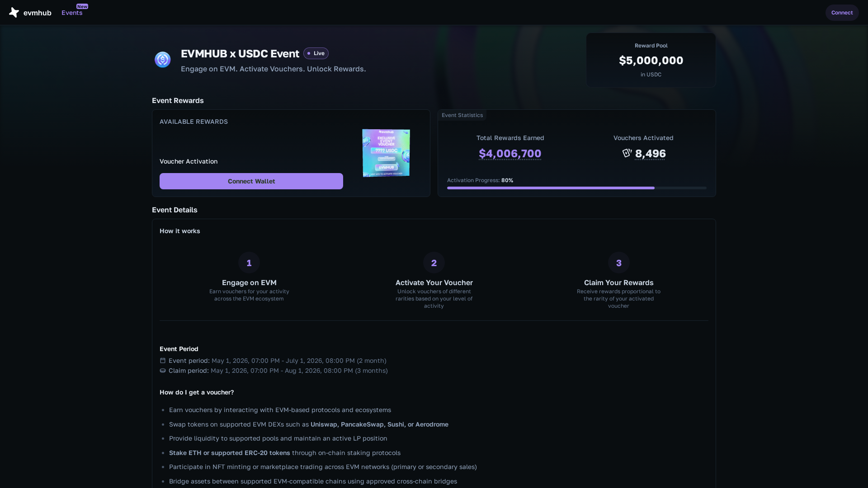Click the Connect Wallet button
The image size is (868, 488).
(251, 181)
